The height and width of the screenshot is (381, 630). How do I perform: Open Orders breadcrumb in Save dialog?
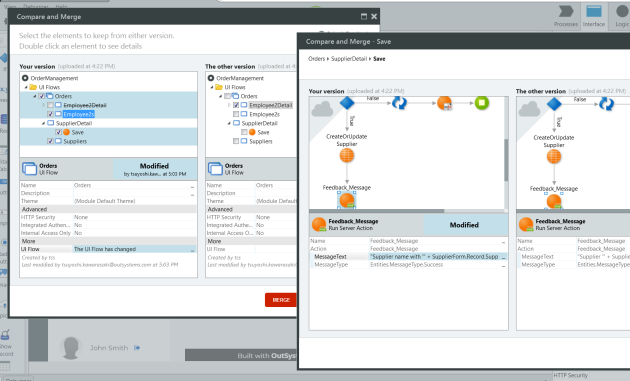(x=317, y=59)
